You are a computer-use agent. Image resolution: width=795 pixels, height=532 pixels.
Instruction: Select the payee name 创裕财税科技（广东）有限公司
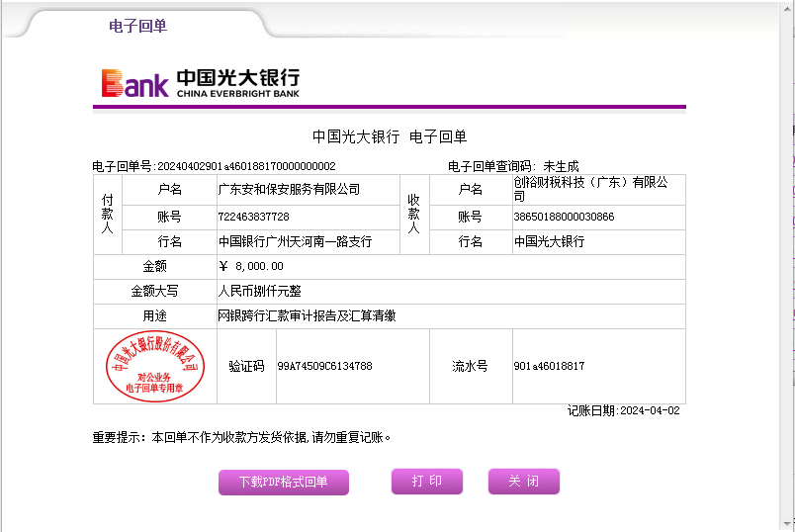click(590, 189)
